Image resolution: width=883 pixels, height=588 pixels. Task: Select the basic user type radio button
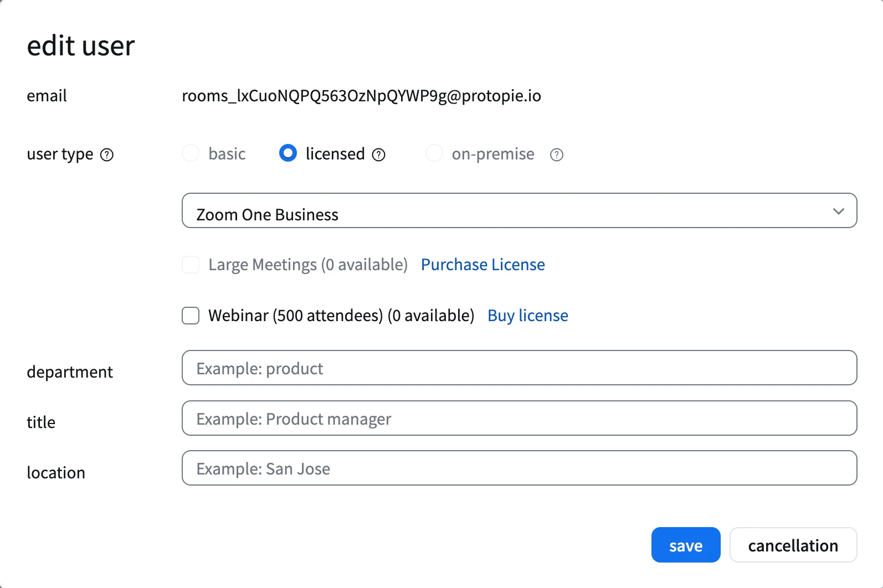coord(191,153)
